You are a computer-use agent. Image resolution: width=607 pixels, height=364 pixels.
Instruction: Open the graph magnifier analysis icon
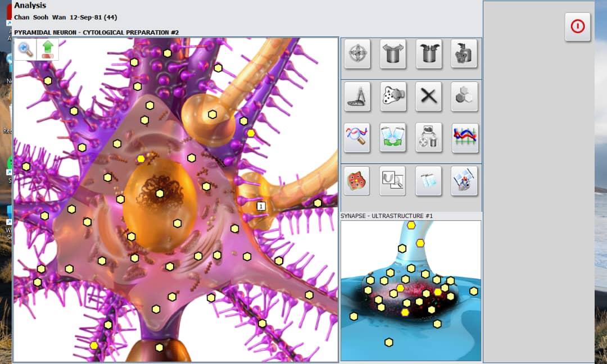coord(357,138)
